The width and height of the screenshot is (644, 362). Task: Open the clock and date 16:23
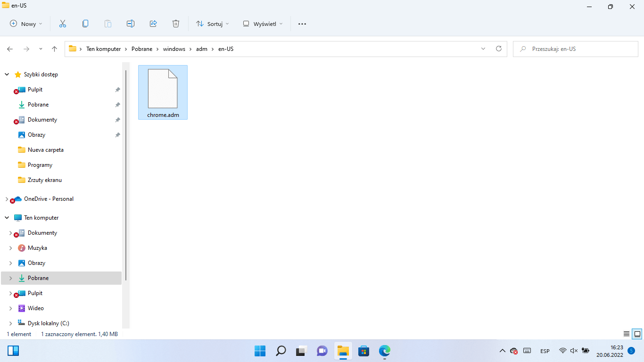(x=610, y=351)
